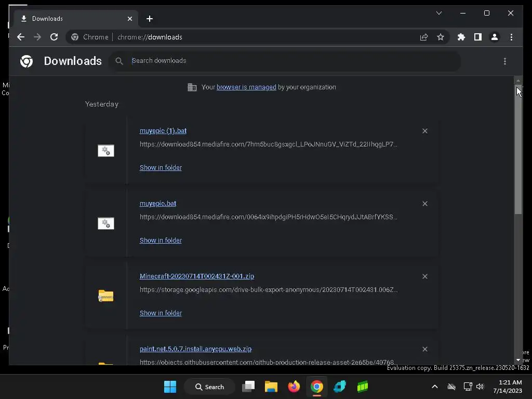Click the forward navigation arrow
Screen dimensions: 532x399
[37, 37]
